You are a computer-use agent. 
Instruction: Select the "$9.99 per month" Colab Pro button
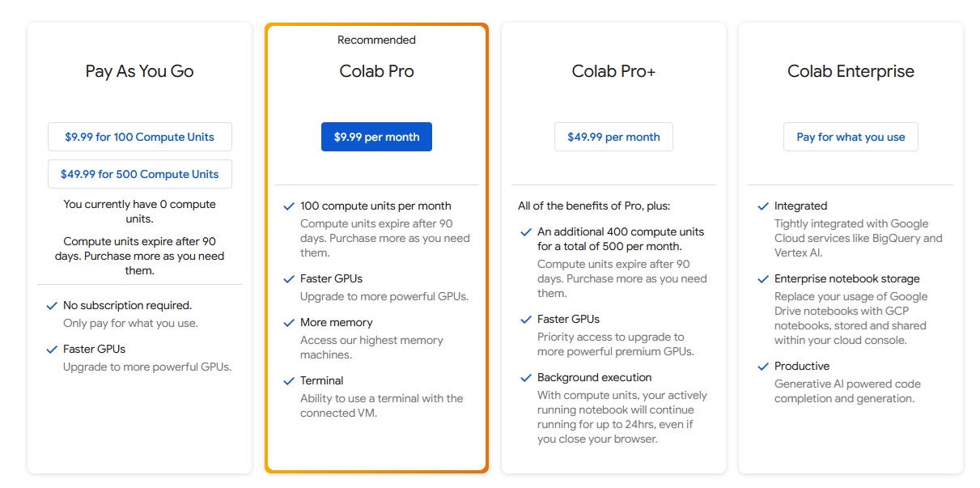(376, 137)
